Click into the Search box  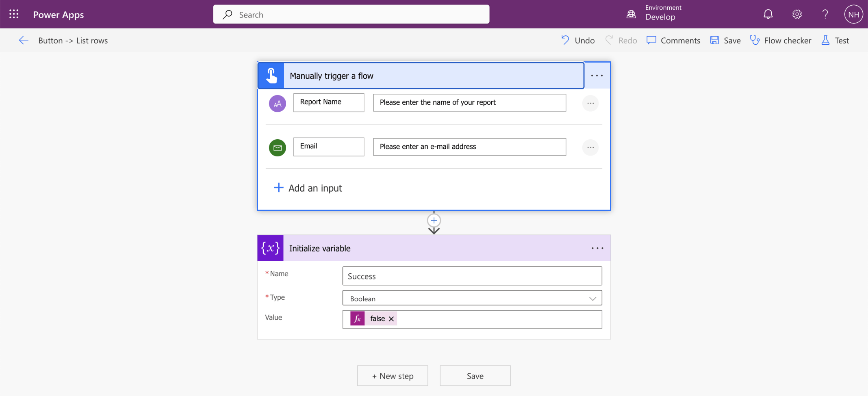click(351, 14)
